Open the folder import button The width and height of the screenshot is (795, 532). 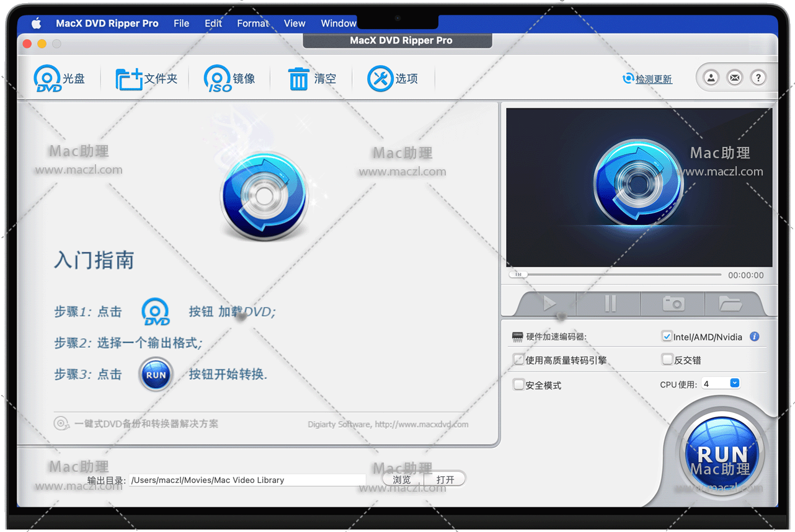click(129, 79)
